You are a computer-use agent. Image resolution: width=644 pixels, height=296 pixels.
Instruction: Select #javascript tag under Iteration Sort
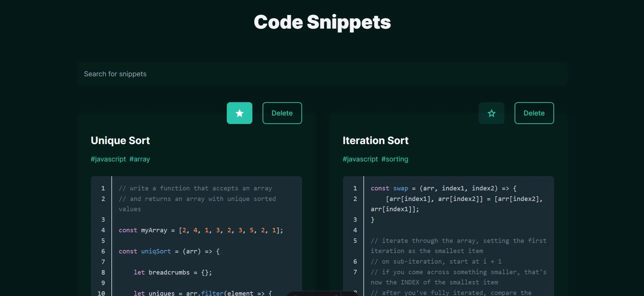[360, 159]
